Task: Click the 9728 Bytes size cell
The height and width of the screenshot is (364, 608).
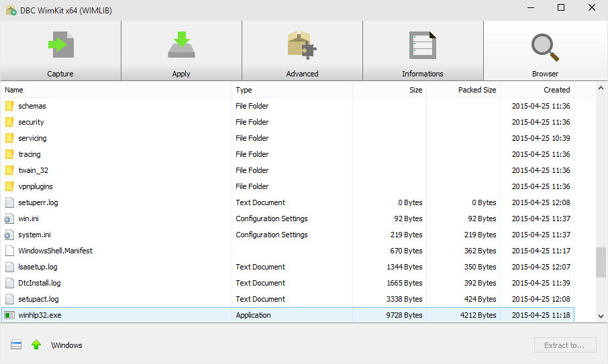Action: point(404,315)
